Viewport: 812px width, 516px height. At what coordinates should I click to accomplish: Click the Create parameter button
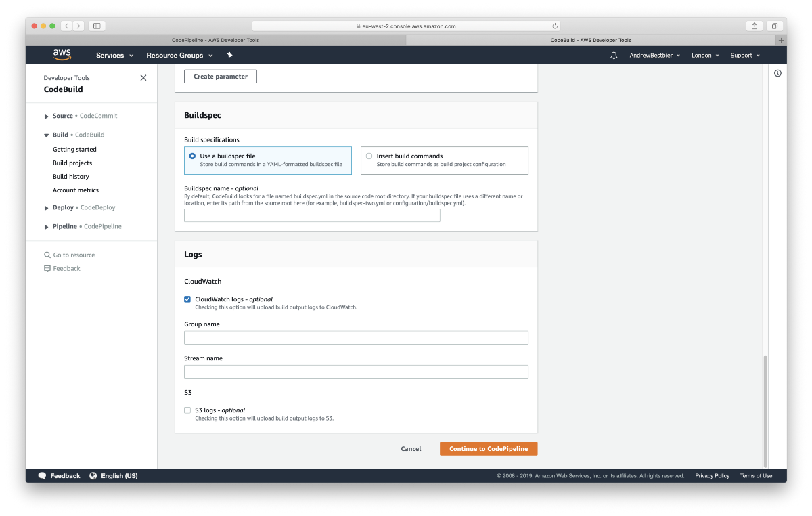[221, 77]
